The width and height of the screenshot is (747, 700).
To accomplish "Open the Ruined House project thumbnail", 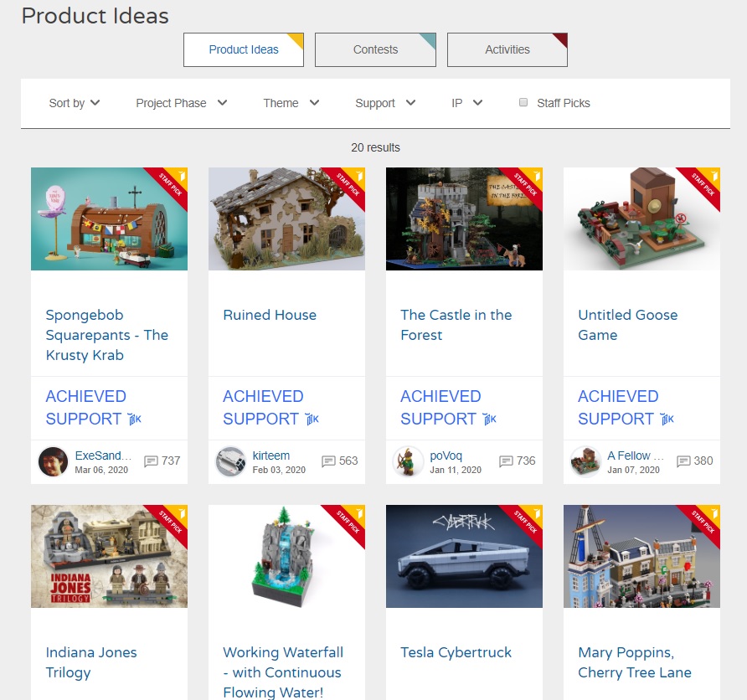I will pyautogui.click(x=286, y=219).
